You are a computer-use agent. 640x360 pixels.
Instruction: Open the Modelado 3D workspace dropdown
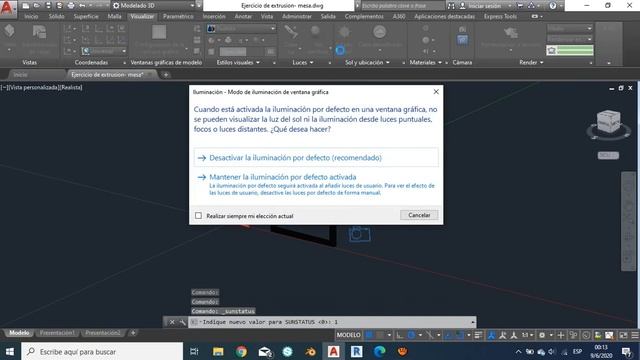(x=192, y=6)
